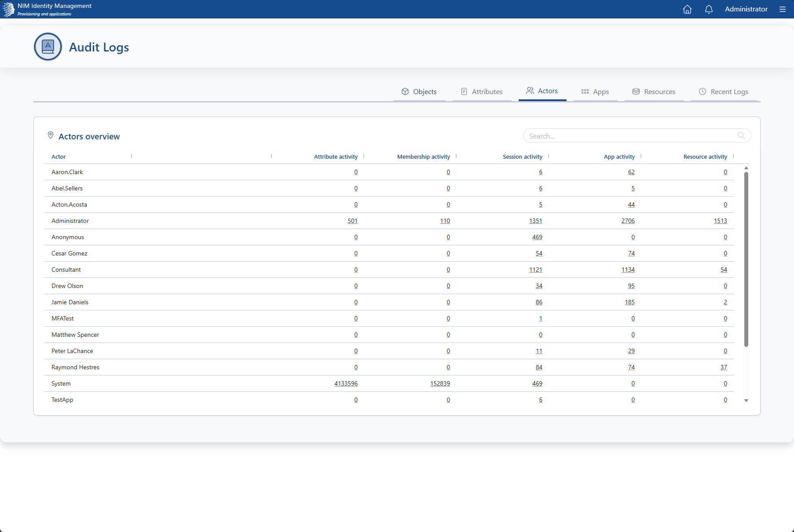The image size is (794, 532).
Task: Open System attribute activity 4133596
Action: click(346, 383)
